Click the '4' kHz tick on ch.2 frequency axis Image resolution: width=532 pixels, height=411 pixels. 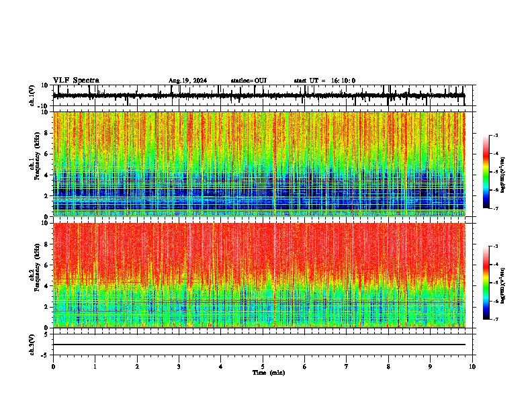pyautogui.click(x=47, y=286)
